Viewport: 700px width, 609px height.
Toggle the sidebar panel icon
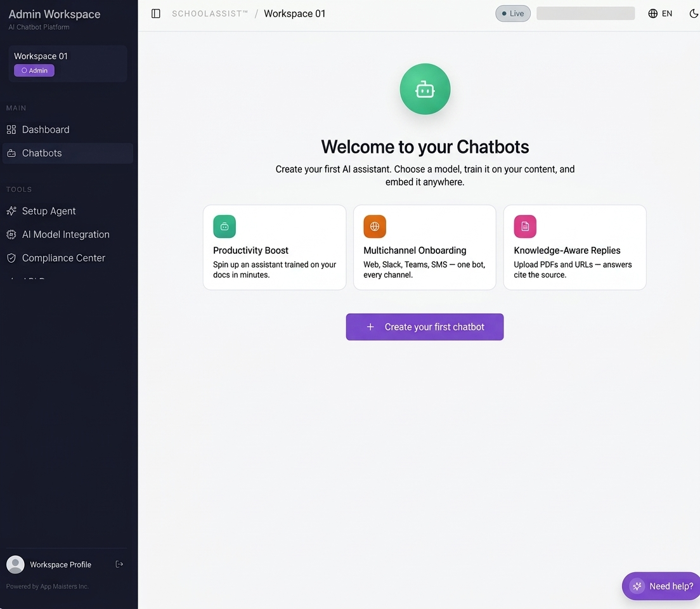pyautogui.click(x=156, y=13)
